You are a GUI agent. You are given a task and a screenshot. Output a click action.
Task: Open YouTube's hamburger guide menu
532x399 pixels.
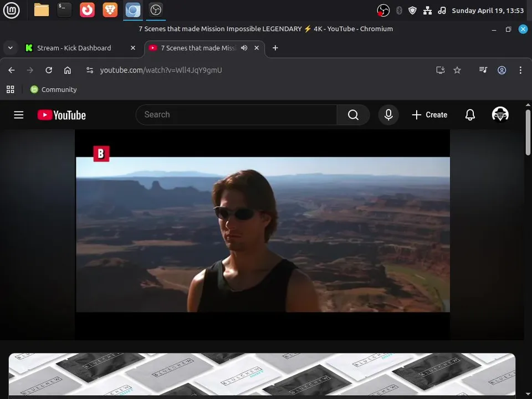19,115
